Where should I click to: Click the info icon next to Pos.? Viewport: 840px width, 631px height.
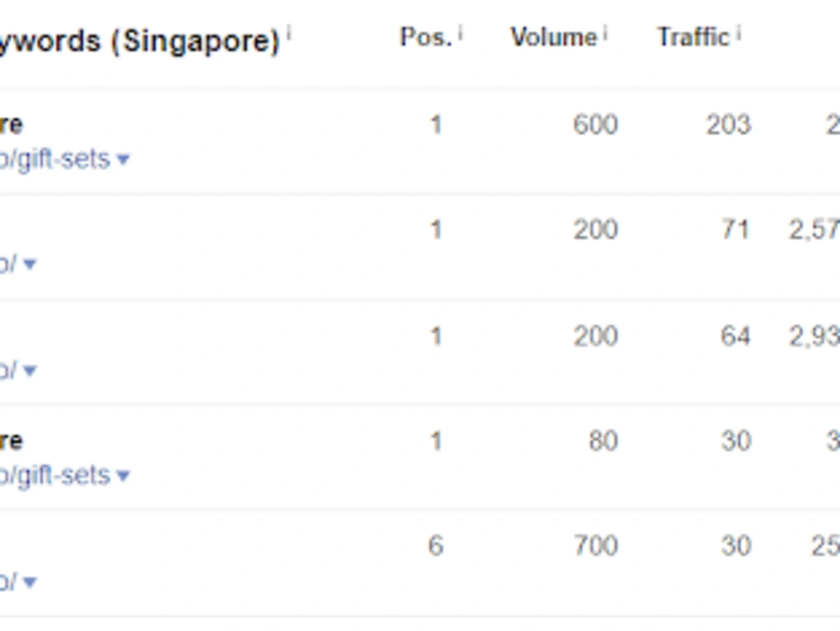coord(460,34)
